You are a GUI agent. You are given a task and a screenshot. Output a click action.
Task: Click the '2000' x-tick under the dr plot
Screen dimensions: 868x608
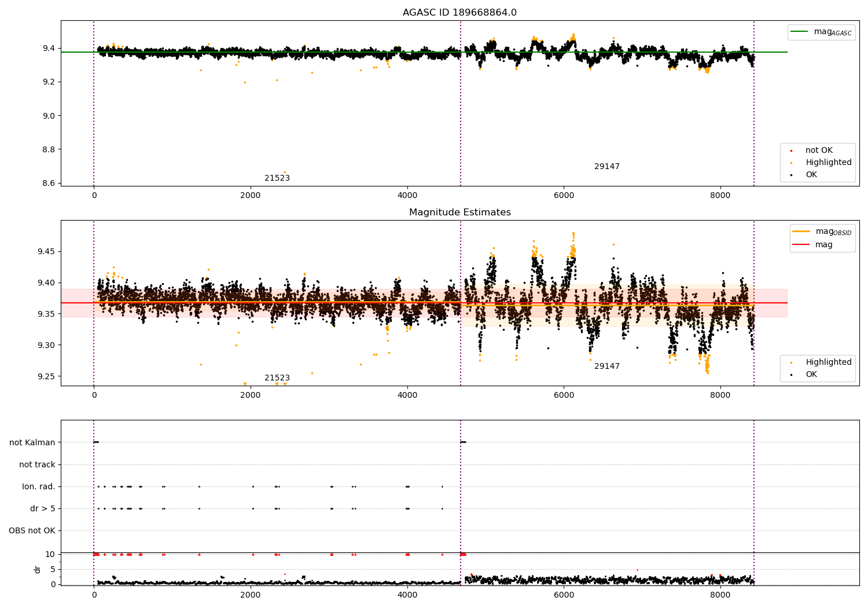click(x=251, y=595)
